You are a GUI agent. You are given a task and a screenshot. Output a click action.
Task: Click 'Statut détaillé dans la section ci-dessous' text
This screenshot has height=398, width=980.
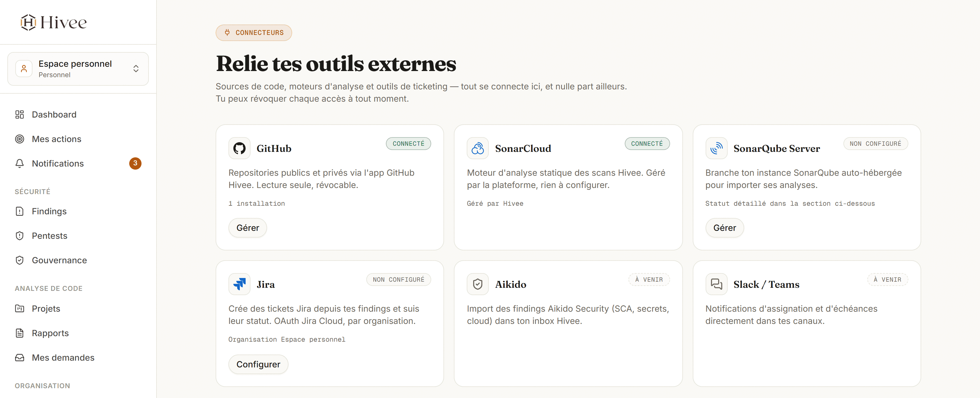tap(790, 204)
